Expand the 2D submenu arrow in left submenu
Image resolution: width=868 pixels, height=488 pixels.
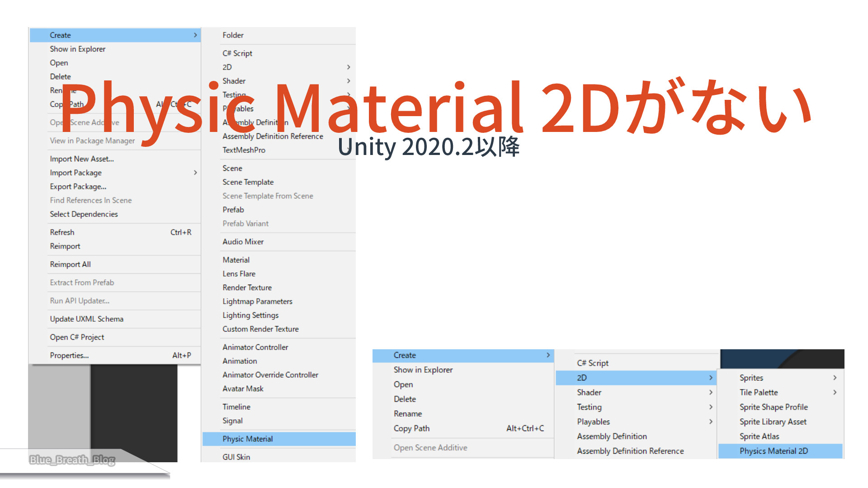pyautogui.click(x=349, y=67)
